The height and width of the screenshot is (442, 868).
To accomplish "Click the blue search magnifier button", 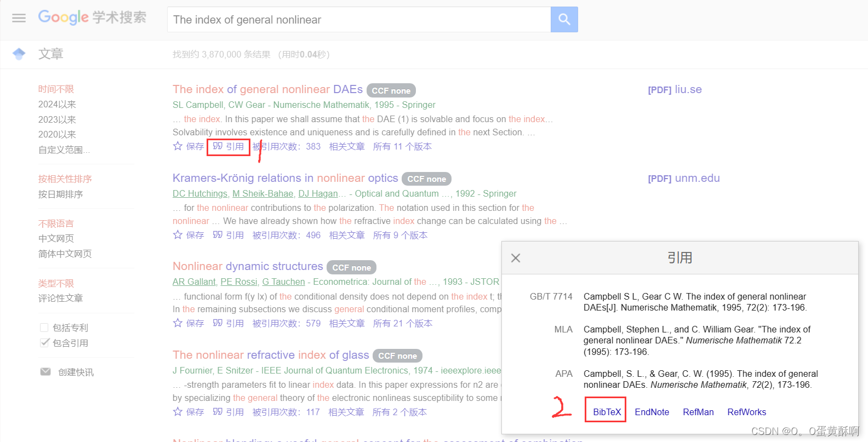I will pyautogui.click(x=564, y=20).
